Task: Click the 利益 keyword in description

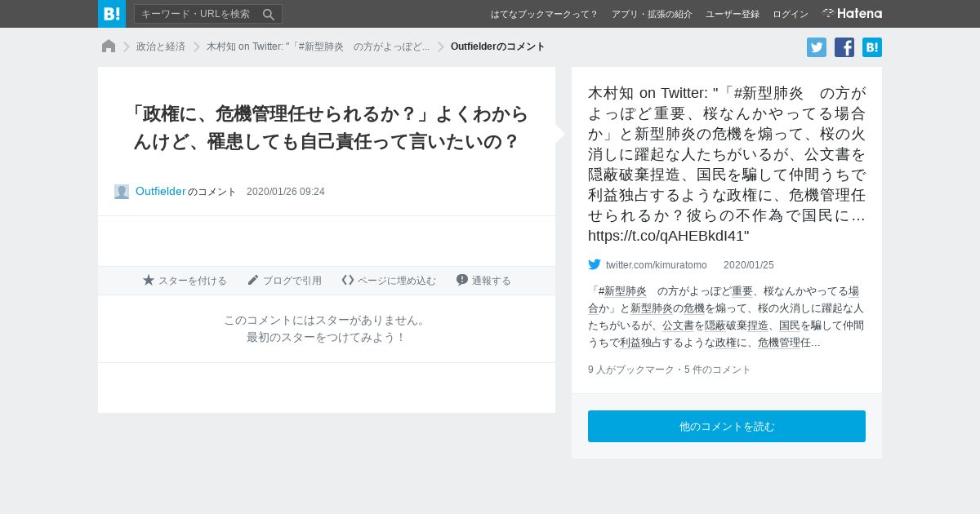Action: pos(630,343)
